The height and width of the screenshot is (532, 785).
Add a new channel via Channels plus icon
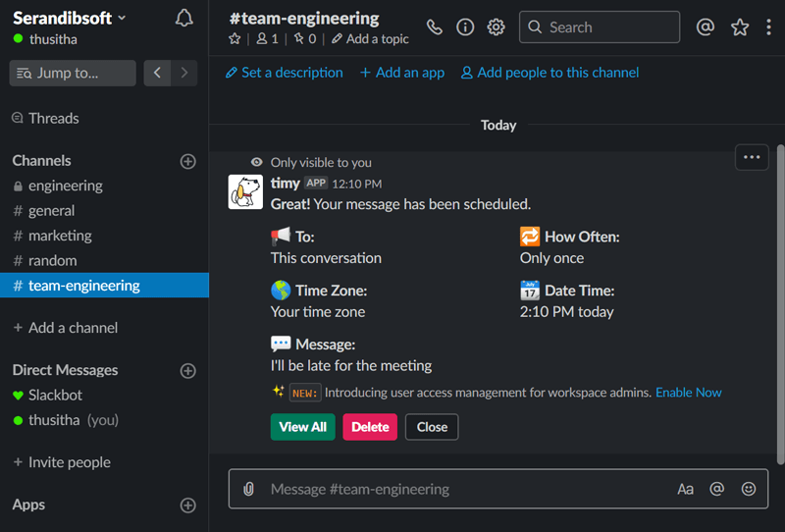pos(187,161)
